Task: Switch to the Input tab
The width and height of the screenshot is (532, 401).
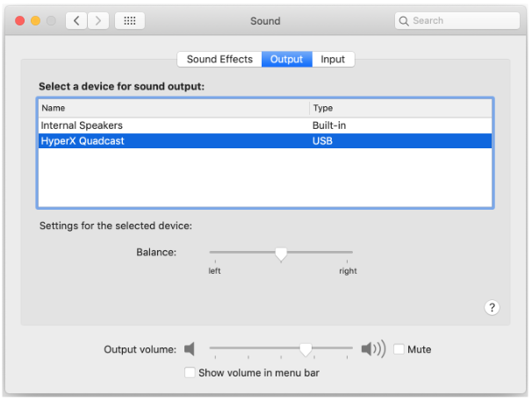Action: tap(333, 60)
